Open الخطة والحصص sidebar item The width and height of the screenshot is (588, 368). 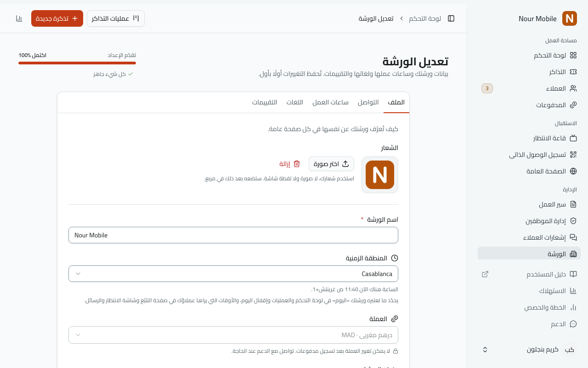pos(529,307)
